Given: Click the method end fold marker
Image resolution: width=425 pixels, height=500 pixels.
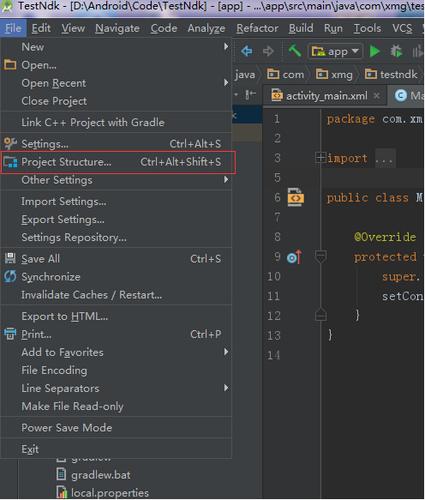Looking at the screenshot, I should 320,315.
